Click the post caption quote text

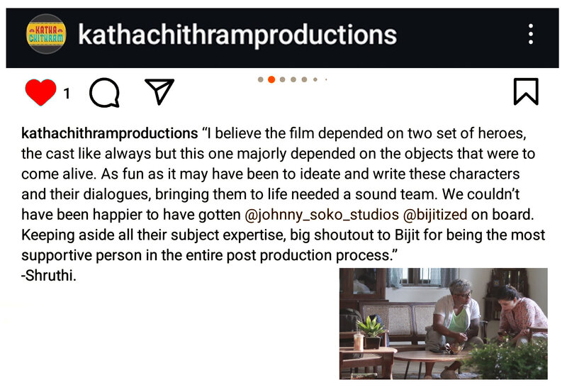pyautogui.click(x=283, y=194)
